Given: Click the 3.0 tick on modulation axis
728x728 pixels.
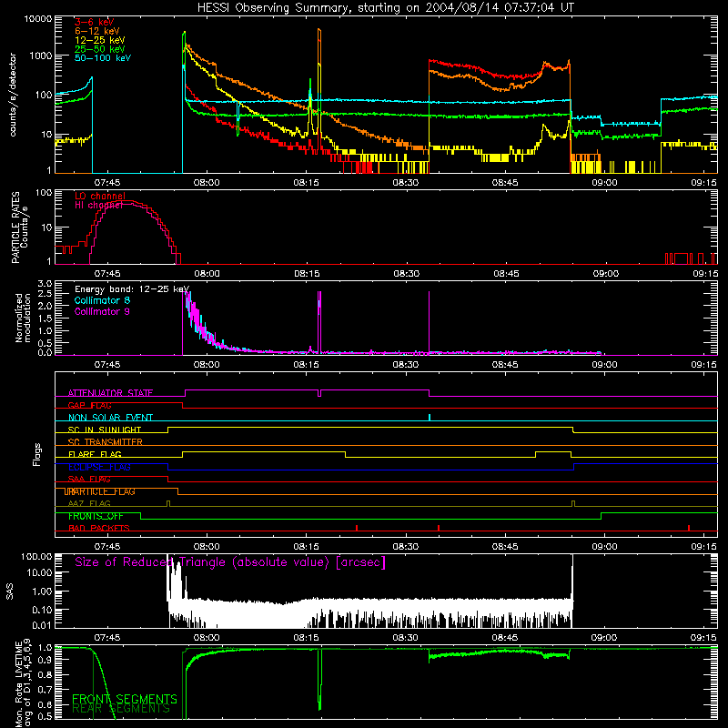Looking at the screenshot, I should [x=45, y=283].
